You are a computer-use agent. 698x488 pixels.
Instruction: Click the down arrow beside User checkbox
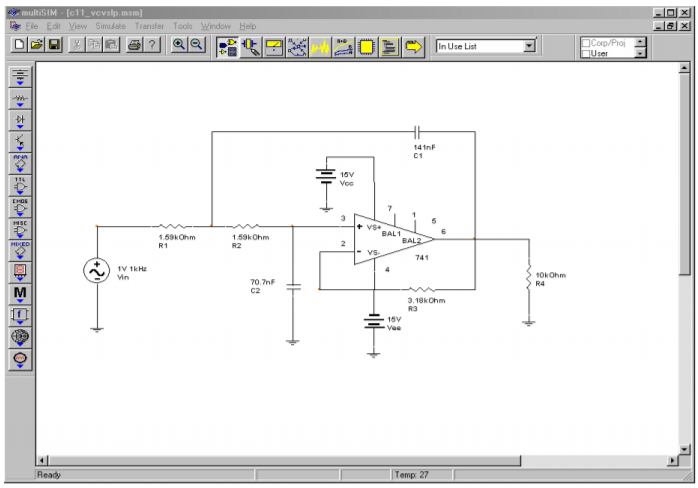641,53
